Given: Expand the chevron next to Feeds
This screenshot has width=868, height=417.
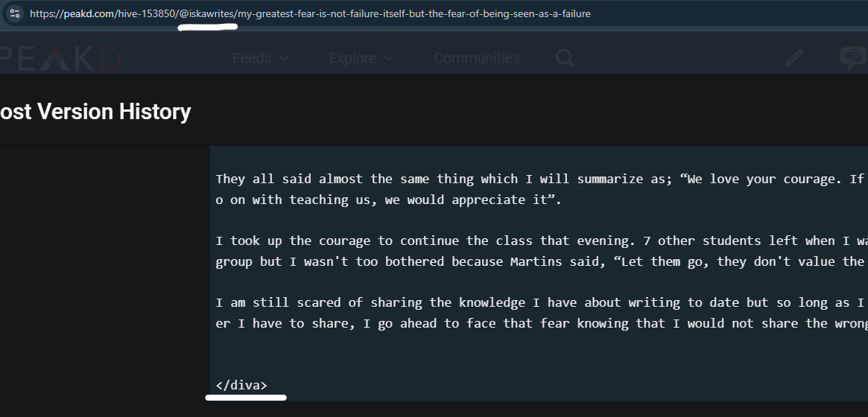Looking at the screenshot, I should (284, 59).
